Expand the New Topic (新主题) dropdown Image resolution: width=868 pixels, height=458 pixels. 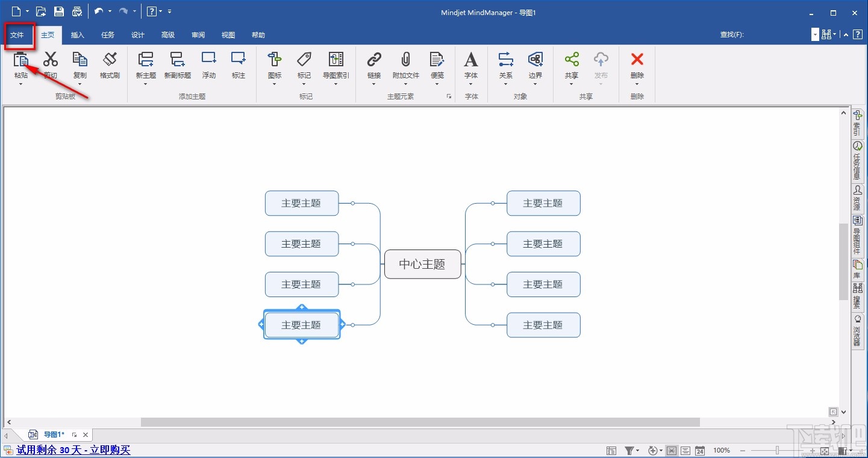(x=146, y=84)
